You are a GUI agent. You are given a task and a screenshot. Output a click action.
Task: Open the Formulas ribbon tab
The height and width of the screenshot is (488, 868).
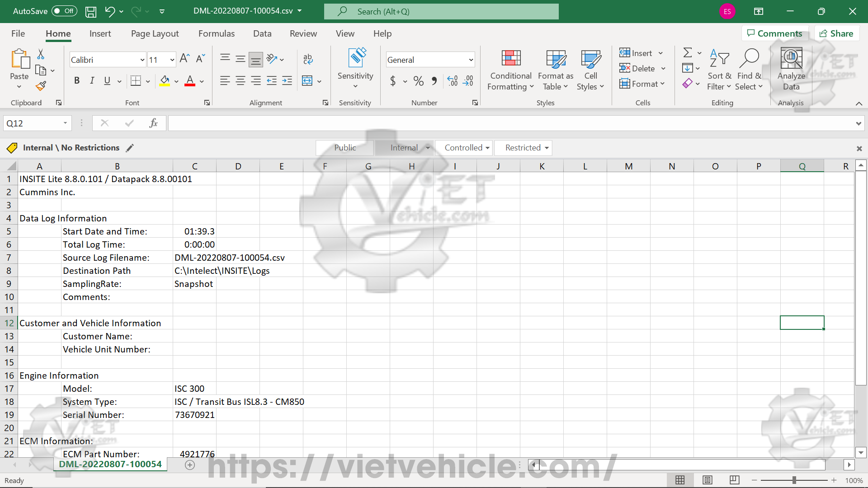click(217, 33)
